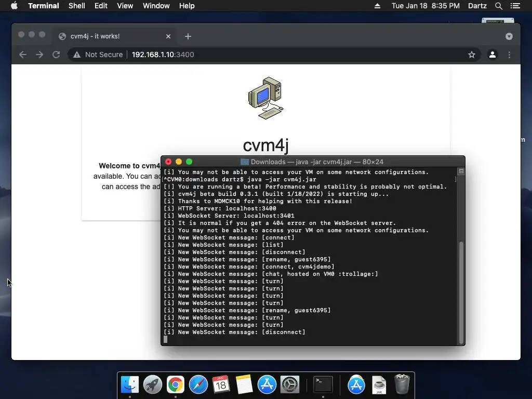Click the Not Secure warning indicator
Image resolution: width=532 pixels, height=399 pixels.
98,55
